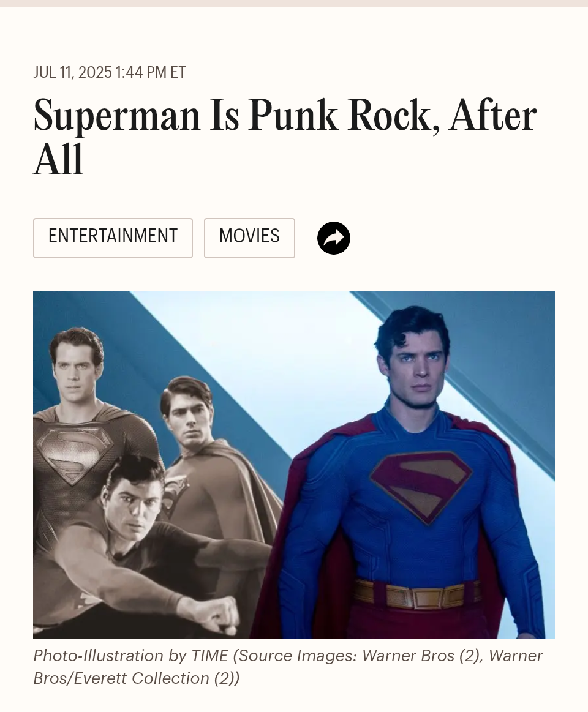The height and width of the screenshot is (712, 588).
Task: Click the headline words "Superman Is Punk Rock"
Action: click(232, 115)
